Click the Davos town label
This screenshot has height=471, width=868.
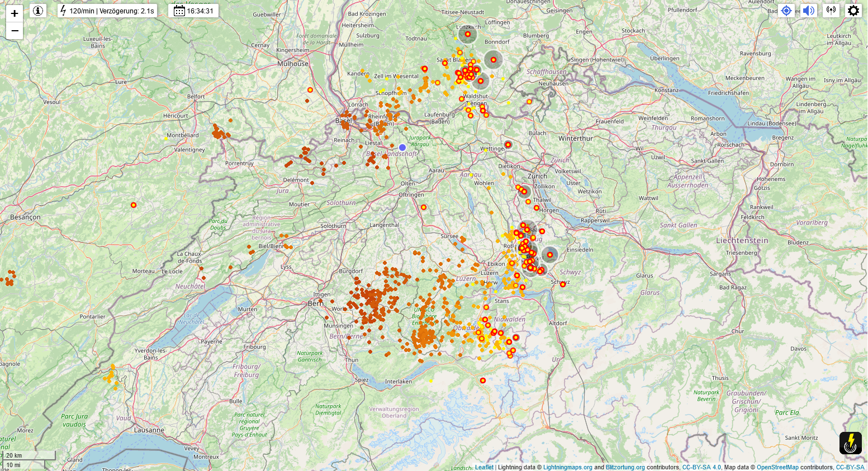coord(799,349)
